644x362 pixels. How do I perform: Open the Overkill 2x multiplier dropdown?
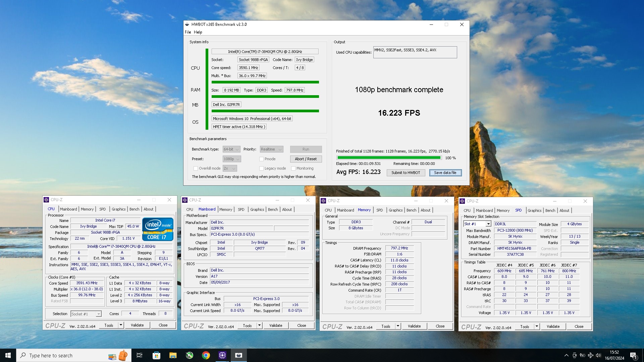point(230,169)
